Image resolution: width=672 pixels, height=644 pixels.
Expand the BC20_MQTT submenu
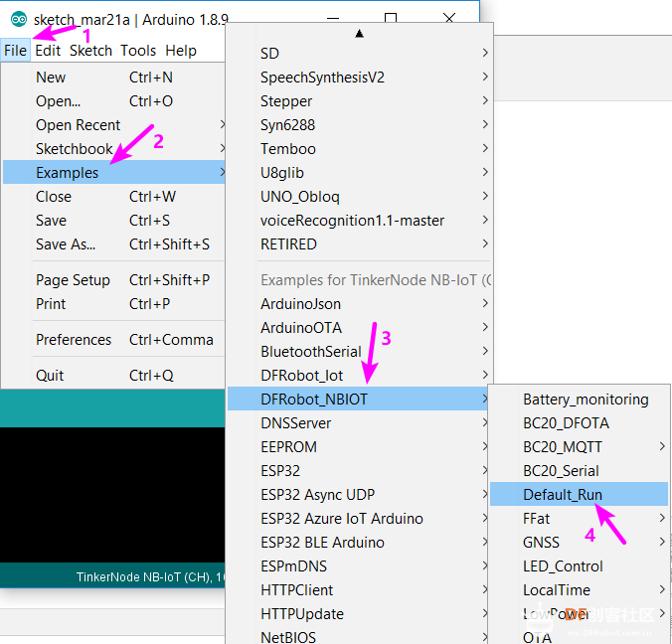click(579, 447)
